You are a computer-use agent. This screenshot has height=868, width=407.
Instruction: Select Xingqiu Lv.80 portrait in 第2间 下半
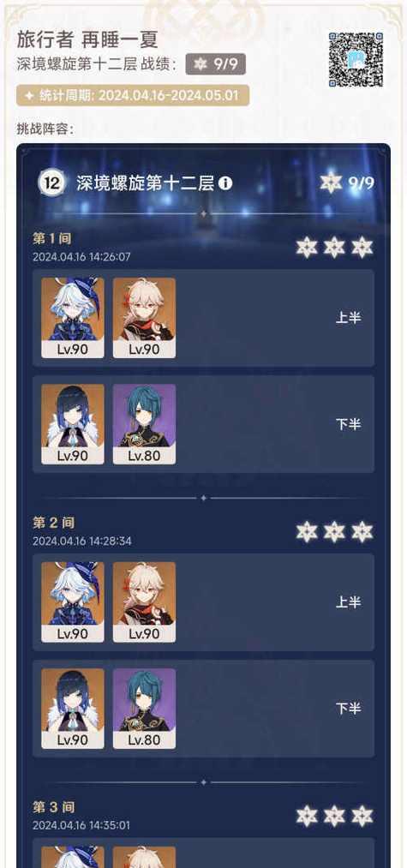(x=144, y=709)
